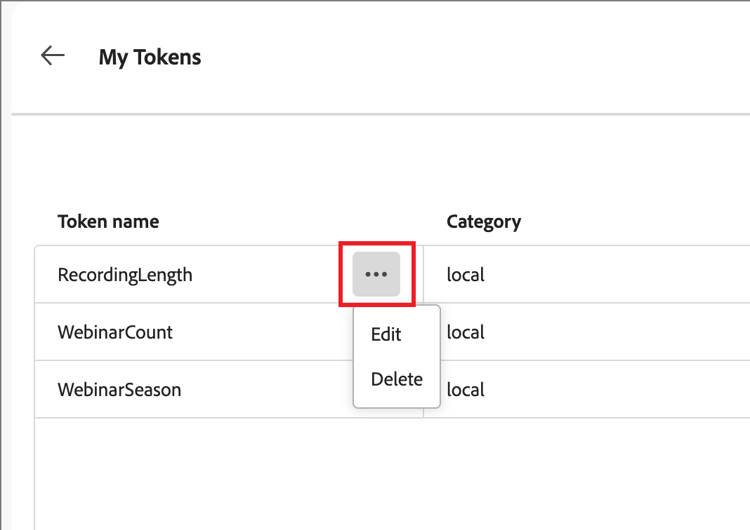
Task: Click the local category of WebinarCount
Action: pyautogui.click(x=466, y=332)
